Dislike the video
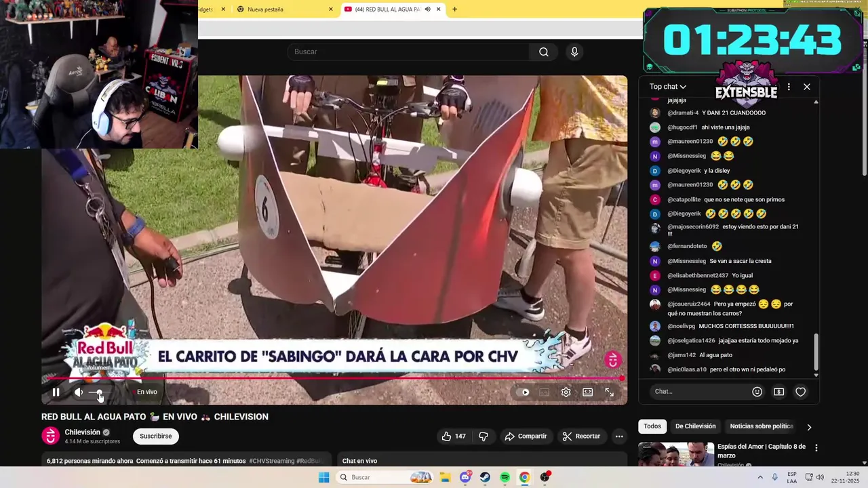The width and height of the screenshot is (868, 488). tap(484, 436)
